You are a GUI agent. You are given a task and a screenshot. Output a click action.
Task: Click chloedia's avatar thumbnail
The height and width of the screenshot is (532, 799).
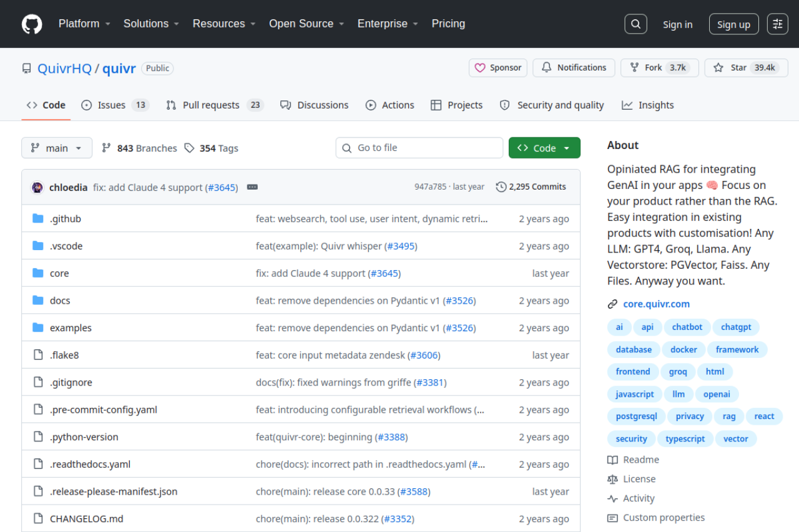tap(37, 187)
